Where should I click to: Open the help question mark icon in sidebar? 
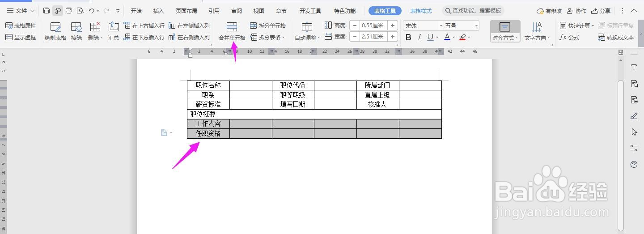point(634,164)
